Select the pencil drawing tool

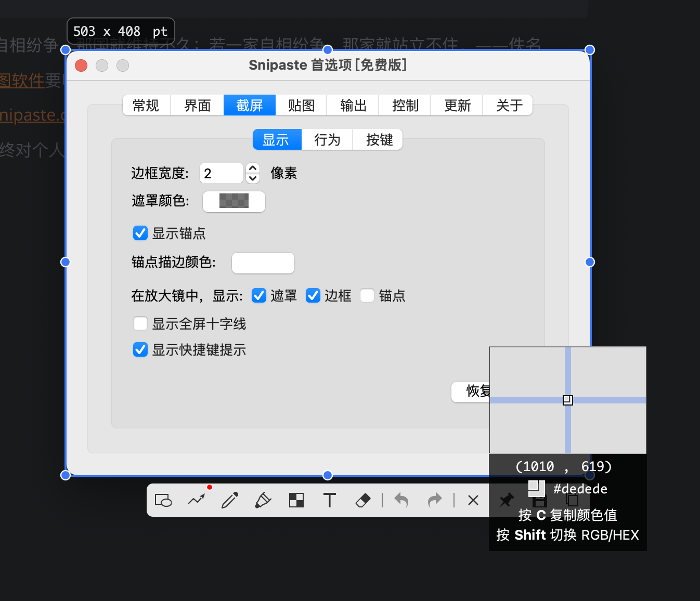coord(230,500)
